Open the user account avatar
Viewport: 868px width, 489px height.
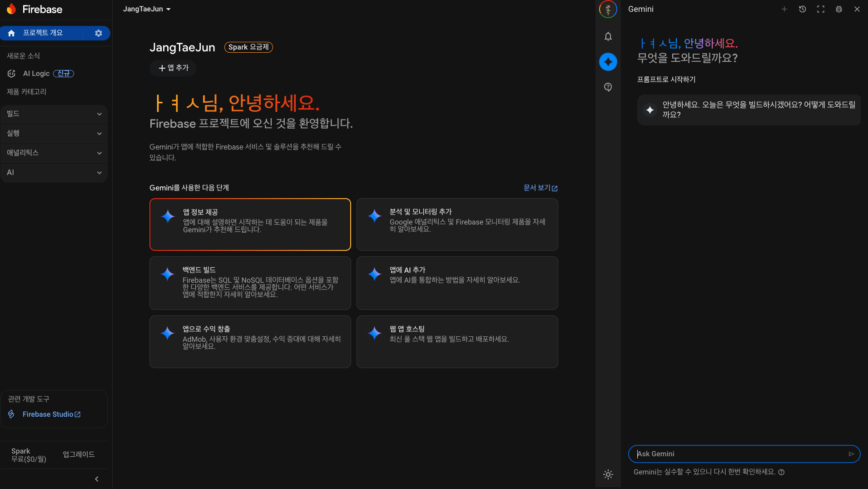click(608, 9)
